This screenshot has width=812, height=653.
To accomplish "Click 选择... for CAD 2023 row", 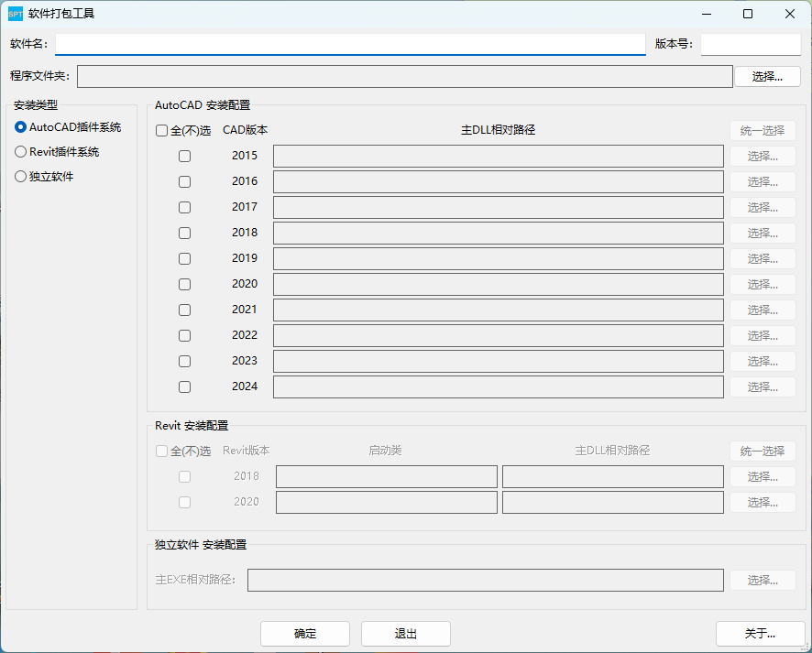I will [x=763, y=361].
